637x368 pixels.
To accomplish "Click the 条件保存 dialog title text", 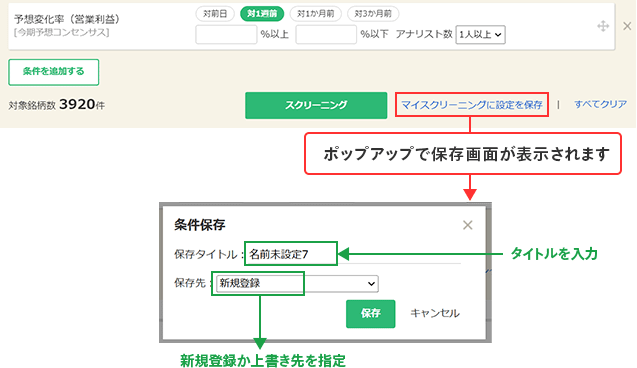I will coord(199,225).
